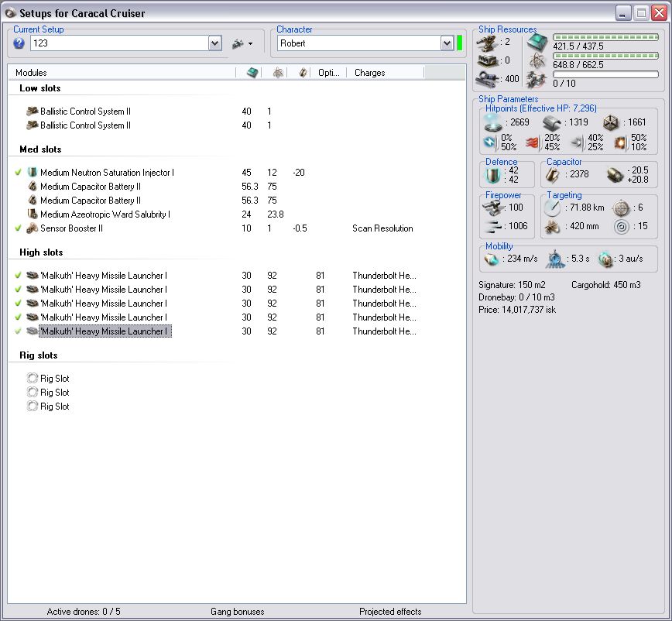Viewport: 672px width, 621px height.
Task: Toggle first 'Malkuth' Heavy Missile Launcher checkmark
Action: (18, 275)
